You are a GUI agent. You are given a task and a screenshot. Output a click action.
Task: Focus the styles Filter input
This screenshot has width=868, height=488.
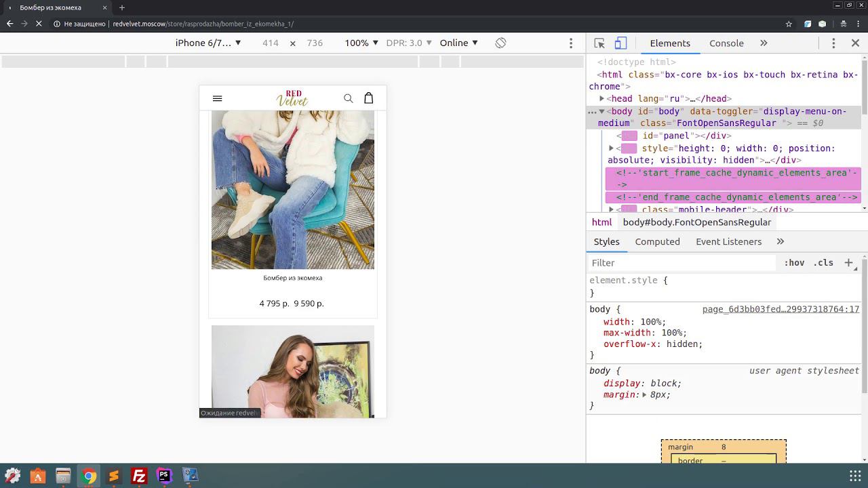point(682,262)
